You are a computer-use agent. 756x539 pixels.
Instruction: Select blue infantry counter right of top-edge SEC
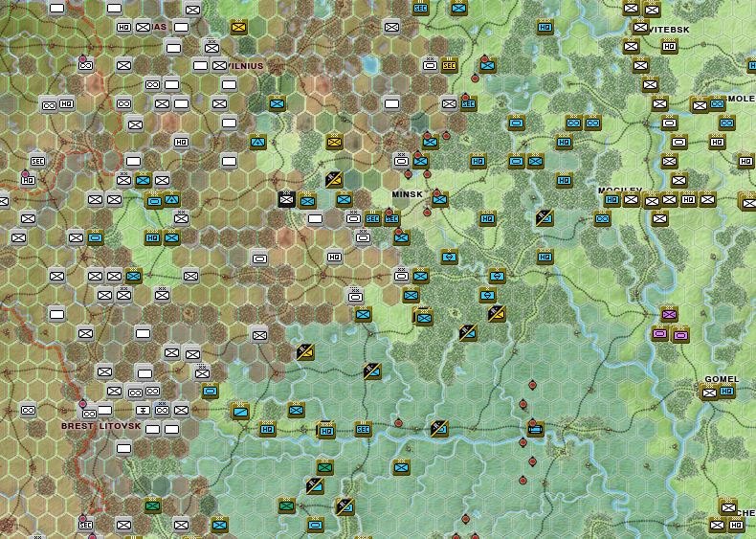click(459, 9)
